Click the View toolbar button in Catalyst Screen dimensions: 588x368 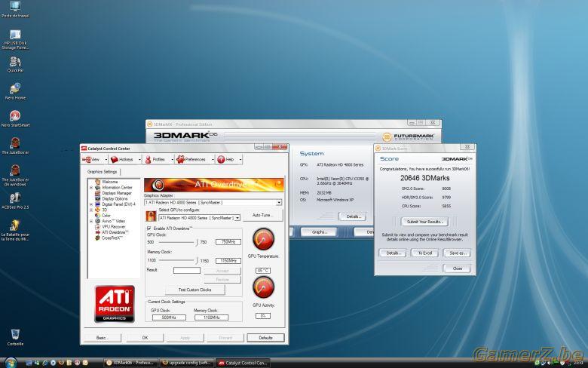tap(91, 159)
